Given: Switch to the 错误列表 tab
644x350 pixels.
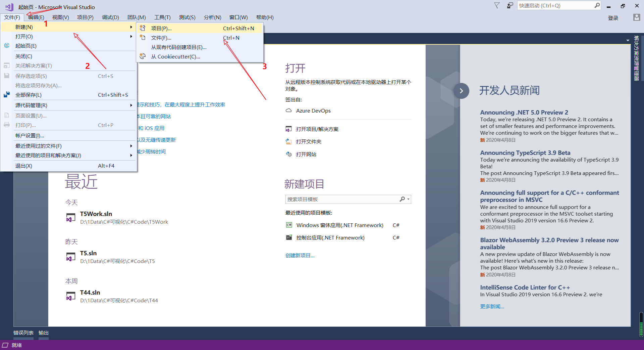Looking at the screenshot, I should pos(23,333).
